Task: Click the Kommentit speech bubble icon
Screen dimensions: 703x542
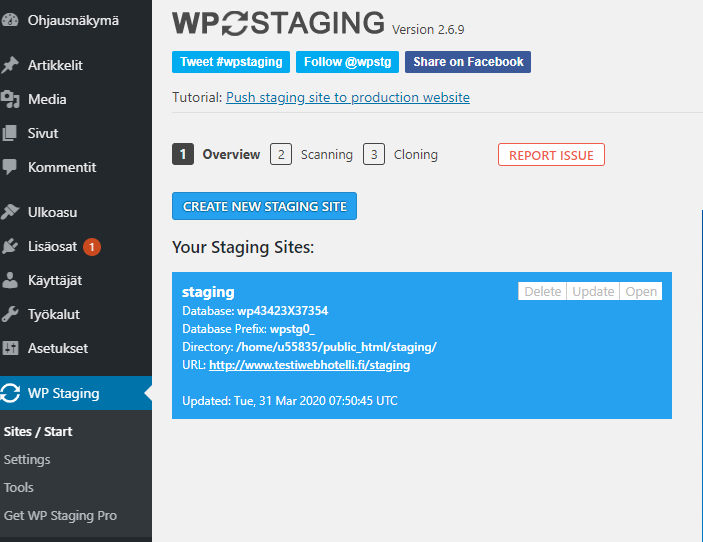Action: (10, 167)
